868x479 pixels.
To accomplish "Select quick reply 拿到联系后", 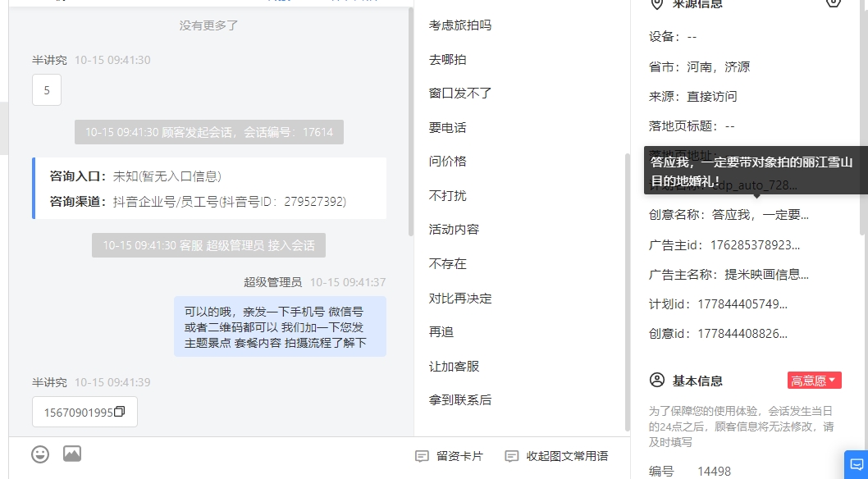I will (460, 400).
